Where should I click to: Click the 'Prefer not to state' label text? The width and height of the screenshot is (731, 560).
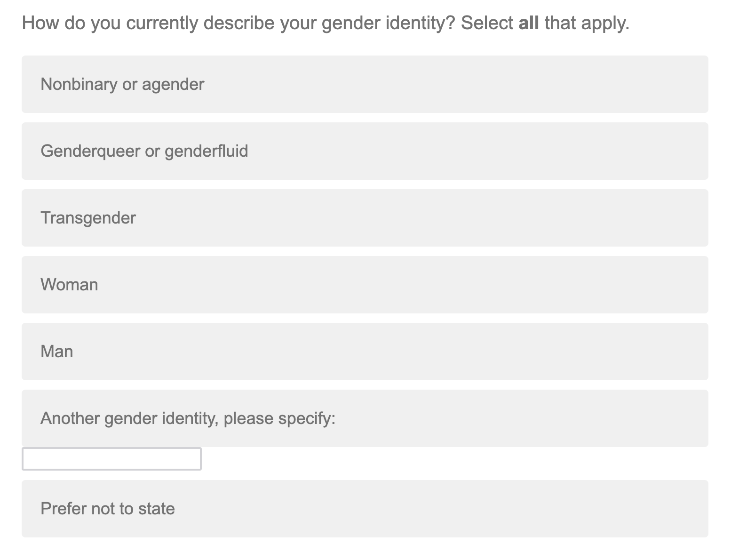108,509
